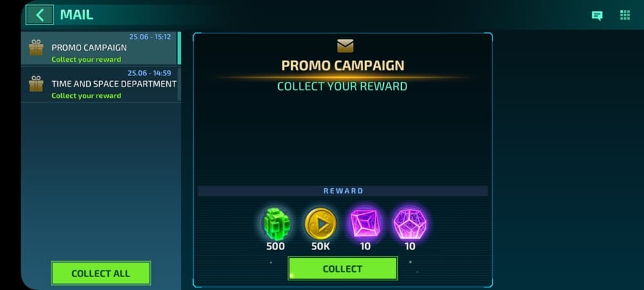Click the envelope icon above Promo Campaign
The height and width of the screenshot is (290, 644).
[x=345, y=46]
